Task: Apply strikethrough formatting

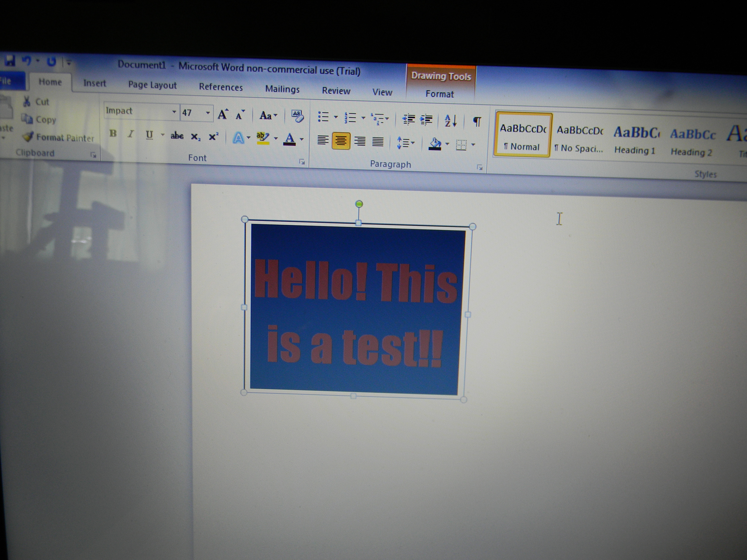Action: (x=177, y=136)
